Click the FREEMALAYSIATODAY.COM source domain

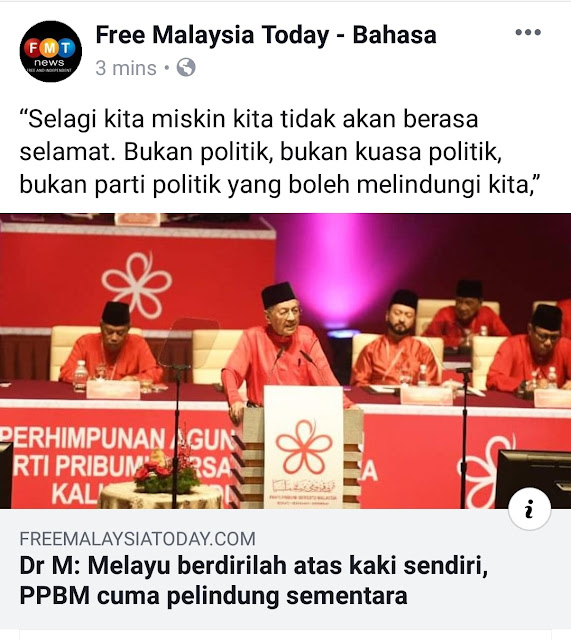point(138,539)
